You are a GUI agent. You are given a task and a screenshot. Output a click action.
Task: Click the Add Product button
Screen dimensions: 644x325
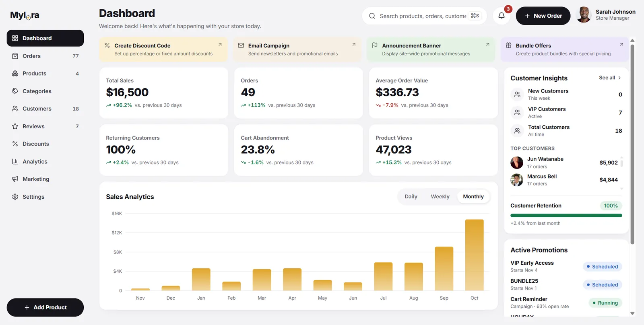45,307
